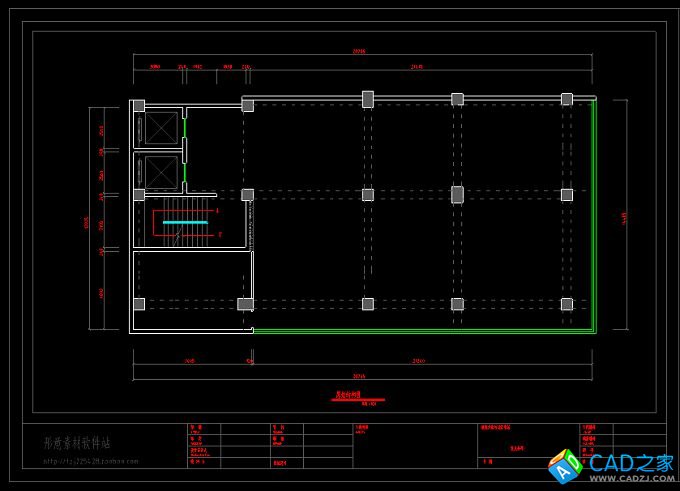Screen dimensions: 680x491
Task: Select the large center column block
Action: coord(457,194)
